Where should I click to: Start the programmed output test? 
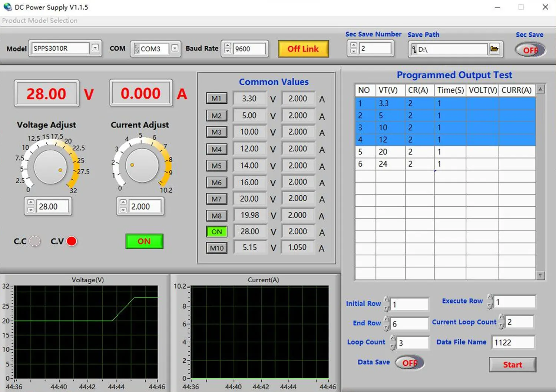512,365
